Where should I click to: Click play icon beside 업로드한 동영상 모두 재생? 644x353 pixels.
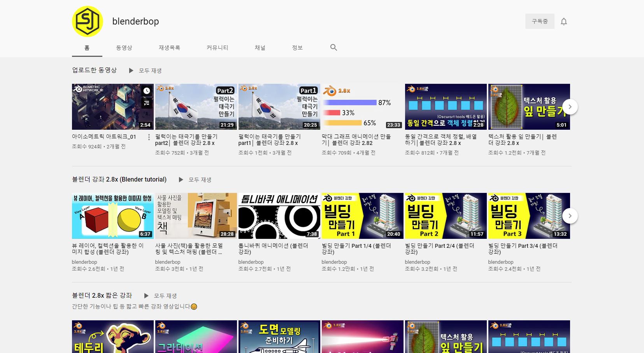point(131,71)
